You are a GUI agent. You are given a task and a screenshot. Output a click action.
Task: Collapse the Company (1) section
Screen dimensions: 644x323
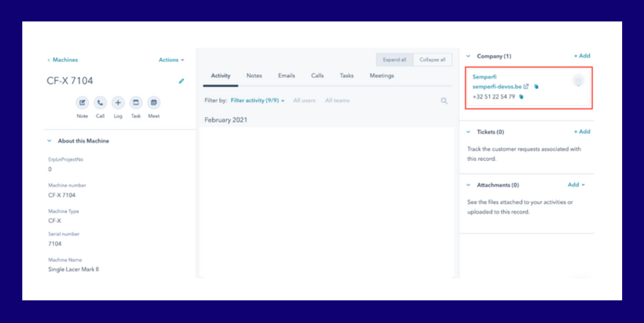468,56
